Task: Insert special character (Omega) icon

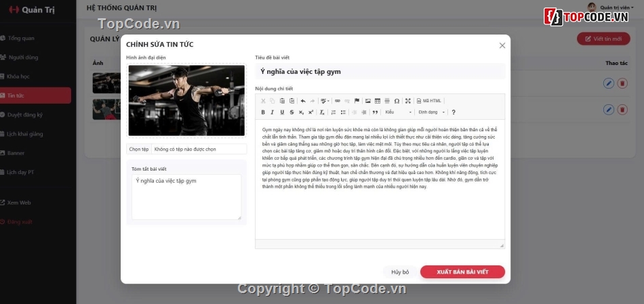Action: 397,101
